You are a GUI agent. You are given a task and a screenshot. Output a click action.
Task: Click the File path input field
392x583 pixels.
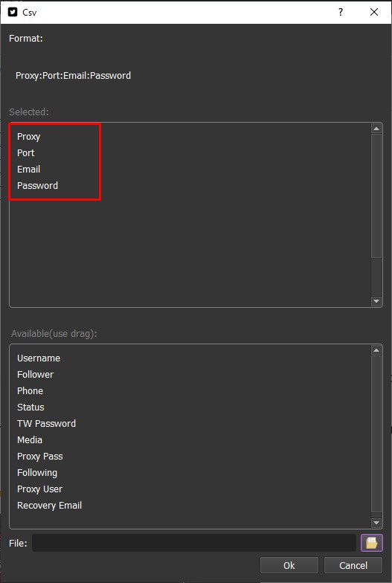pyautogui.click(x=194, y=543)
